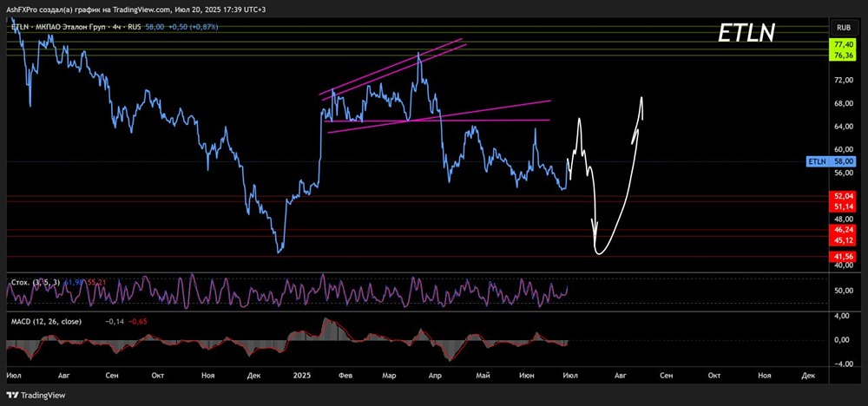The width and height of the screenshot is (868, 406).
Task: Click the 51,14 red level label
Action: click(843, 206)
